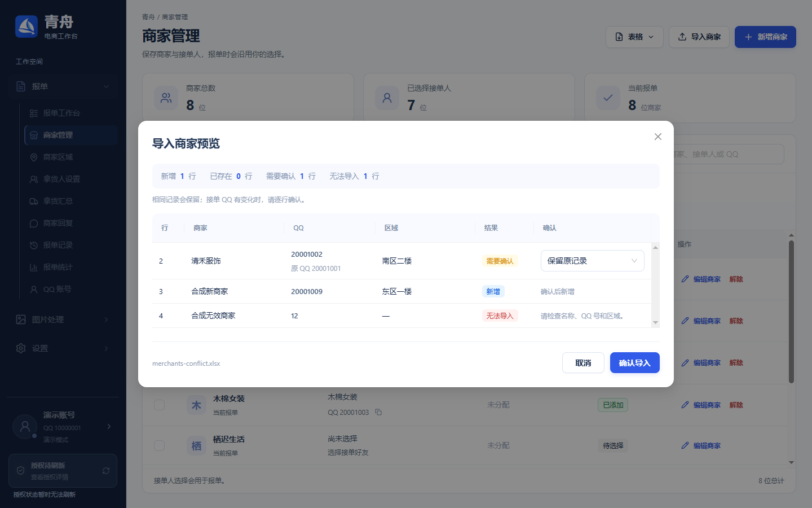Click 青舟 breadcrumb link
Image resolution: width=812 pixels, height=508 pixels.
[148, 17]
